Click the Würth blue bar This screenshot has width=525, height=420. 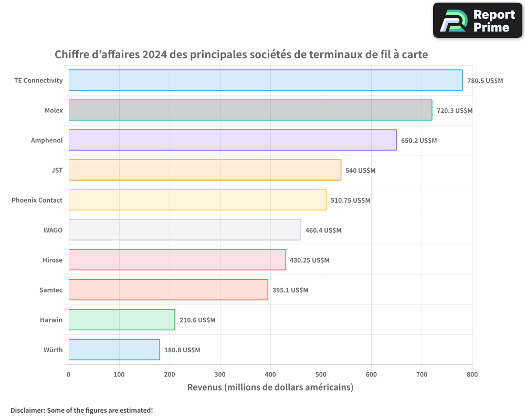pyautogui.click(x=114, y=350)
